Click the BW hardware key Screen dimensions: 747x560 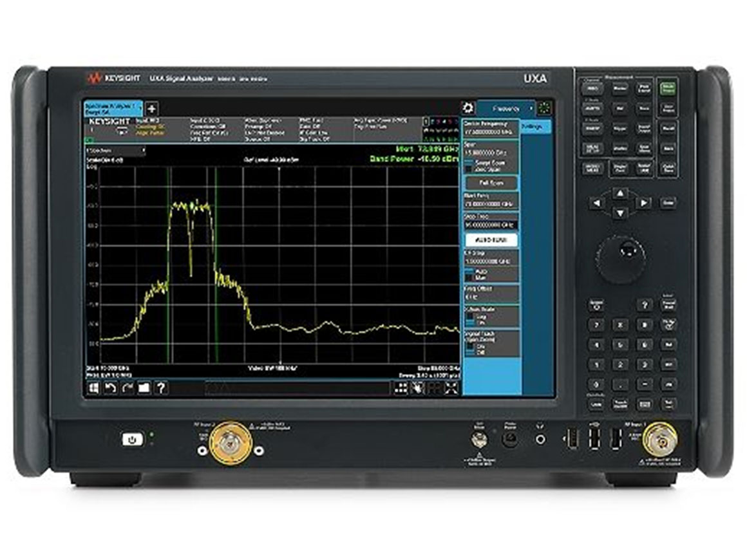tap(619, 109)
